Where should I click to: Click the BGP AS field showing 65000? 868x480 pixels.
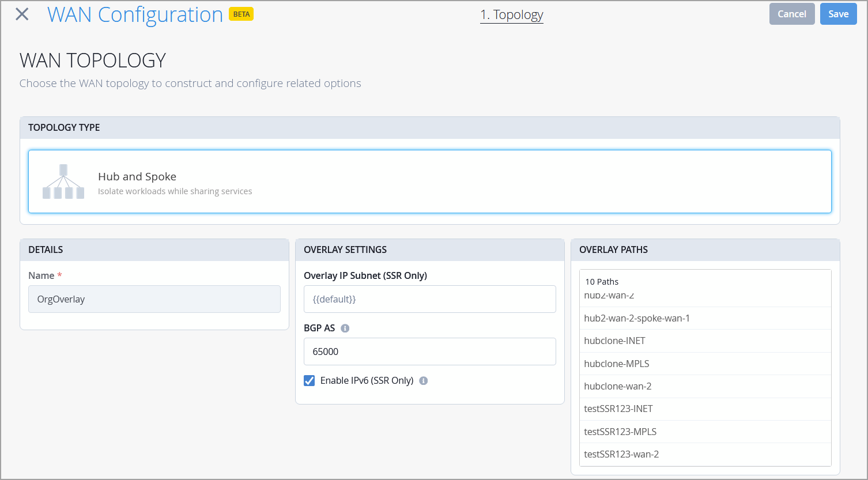(x=429, y=352)
